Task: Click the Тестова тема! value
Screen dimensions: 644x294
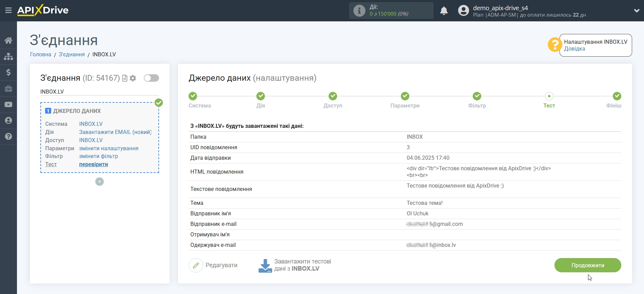Action: tap(425, 203)
